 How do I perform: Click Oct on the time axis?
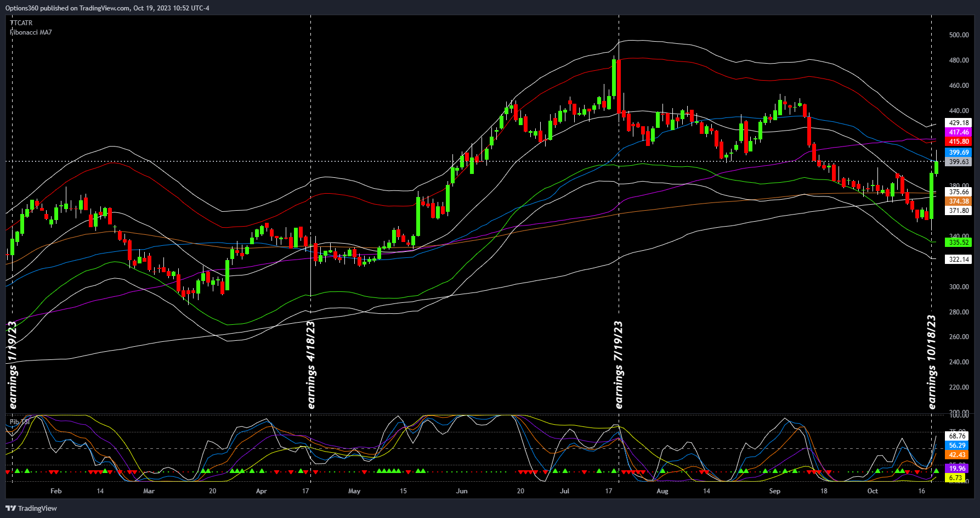[x=873, y=491]
